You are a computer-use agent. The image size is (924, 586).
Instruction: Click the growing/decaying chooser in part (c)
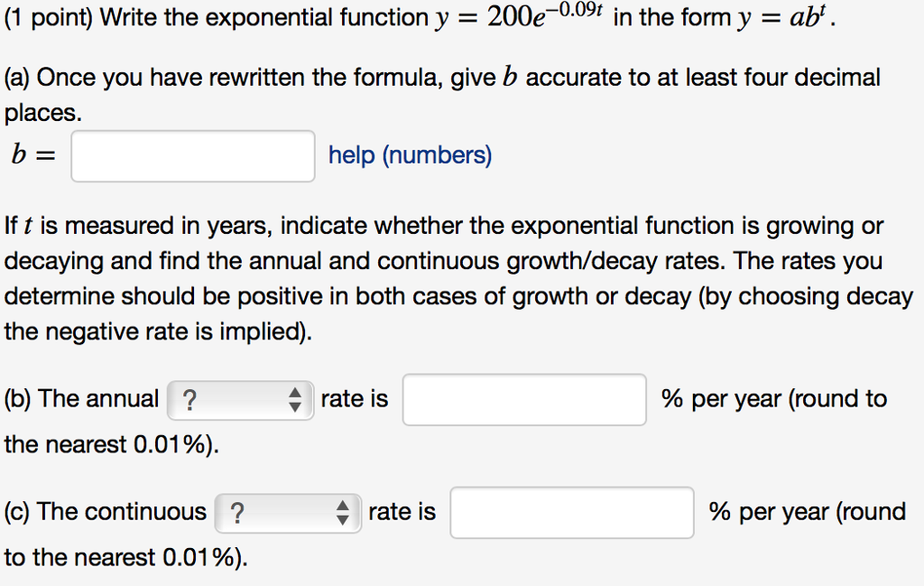pos(282,512)
